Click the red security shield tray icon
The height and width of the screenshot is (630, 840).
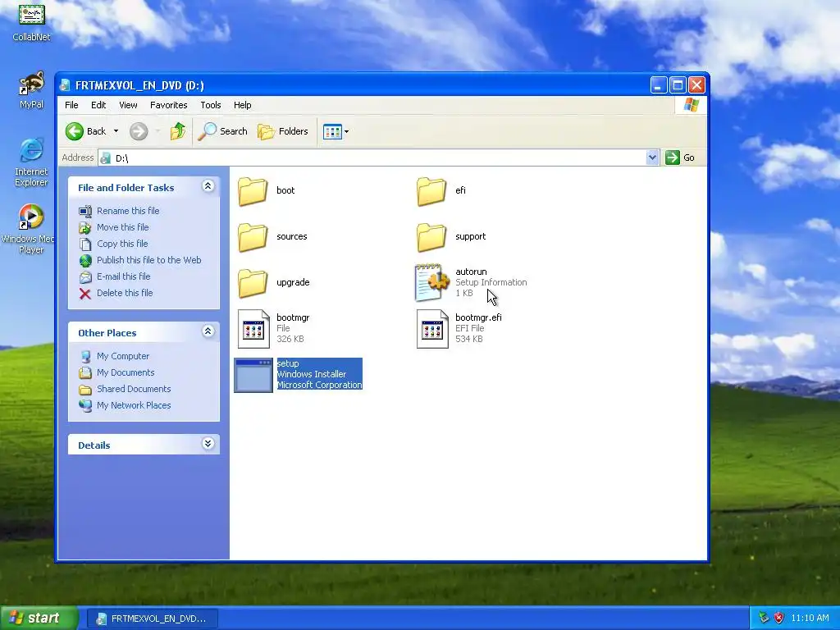[778, 619]
